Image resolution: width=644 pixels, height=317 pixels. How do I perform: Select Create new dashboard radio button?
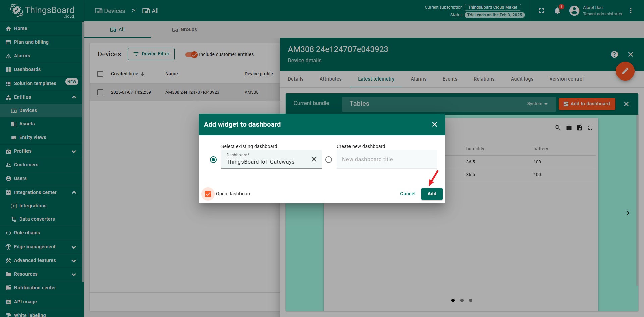[x=329, y=160]
